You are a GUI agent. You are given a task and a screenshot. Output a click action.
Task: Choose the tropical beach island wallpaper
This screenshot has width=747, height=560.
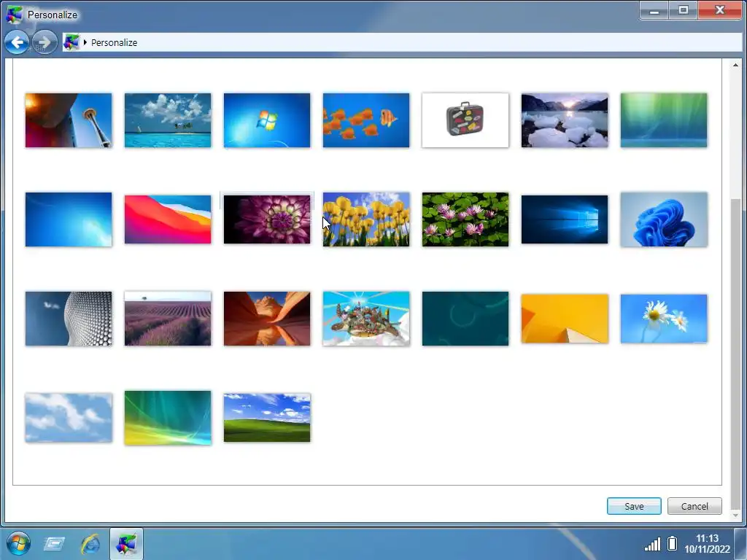(168, 120)
